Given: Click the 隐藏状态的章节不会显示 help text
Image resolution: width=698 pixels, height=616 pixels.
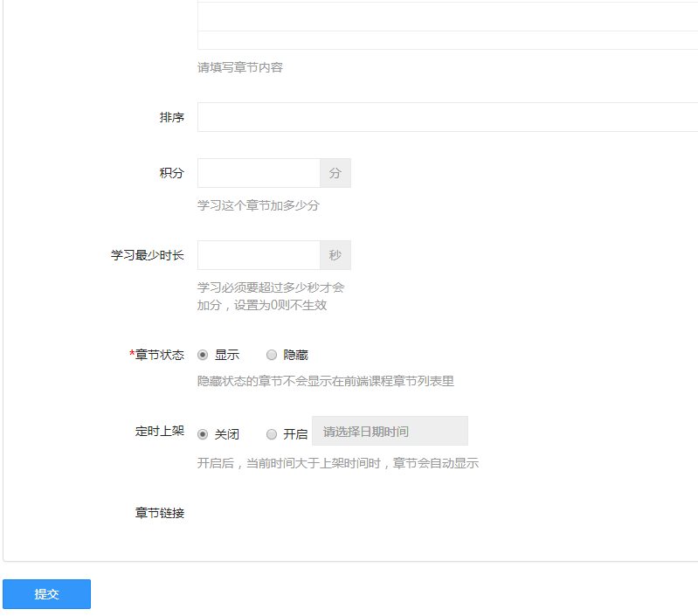Looking at the screenshot, I should tap(325, 381).
